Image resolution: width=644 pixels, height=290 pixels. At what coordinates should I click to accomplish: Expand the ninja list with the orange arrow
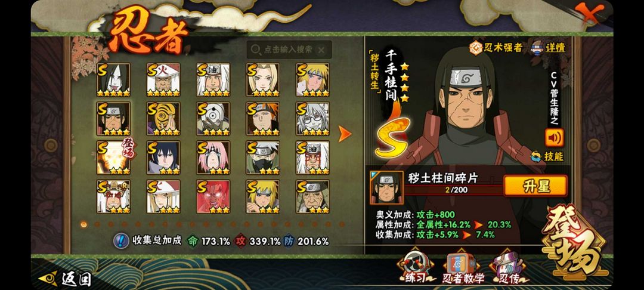tap(344, 134)
